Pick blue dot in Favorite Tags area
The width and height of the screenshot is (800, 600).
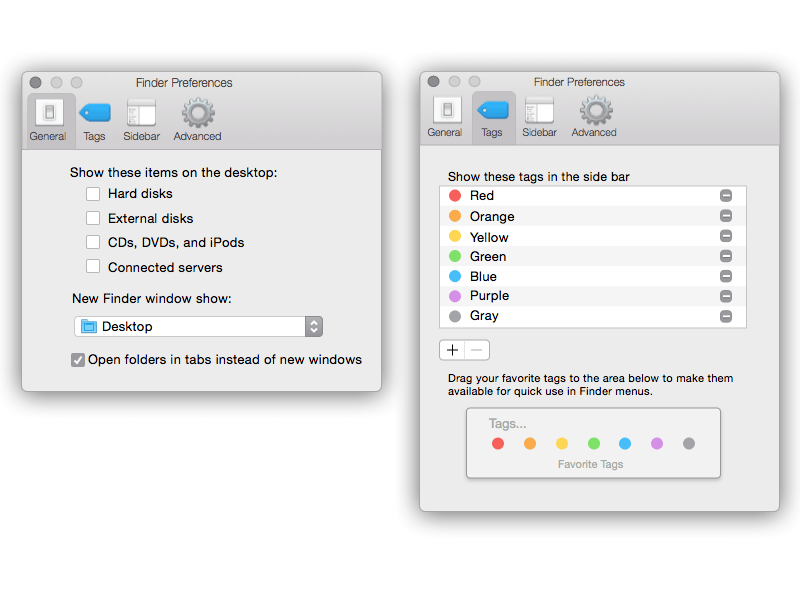625,443
